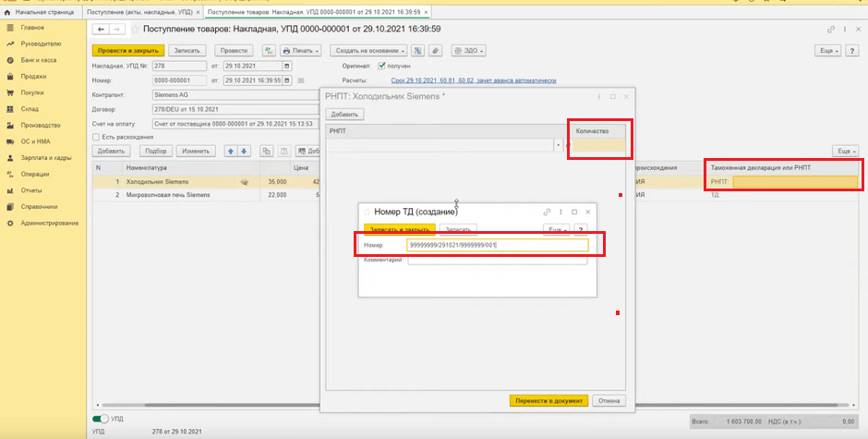868x439 pixels.
Task: Open the attached files paperclip icon
Action: point(436,50)
